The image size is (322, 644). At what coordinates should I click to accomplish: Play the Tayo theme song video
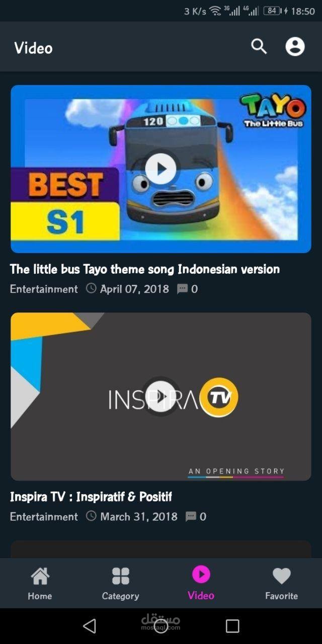[160, 169]
